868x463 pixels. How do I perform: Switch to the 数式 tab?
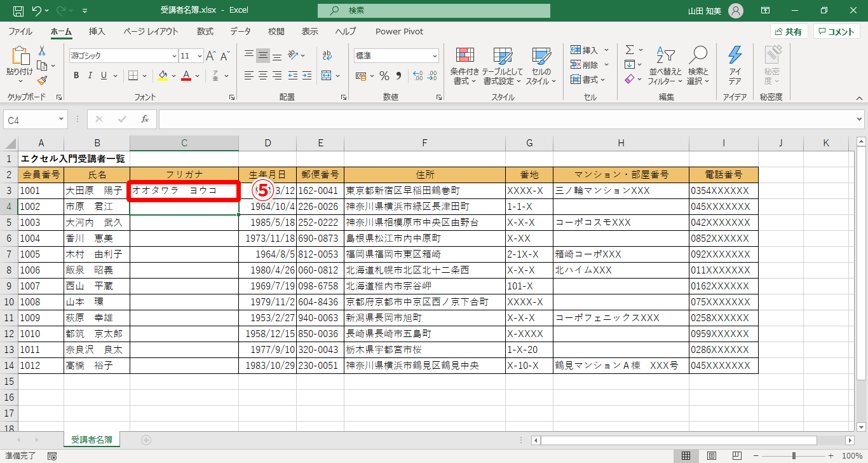(205, 31)
